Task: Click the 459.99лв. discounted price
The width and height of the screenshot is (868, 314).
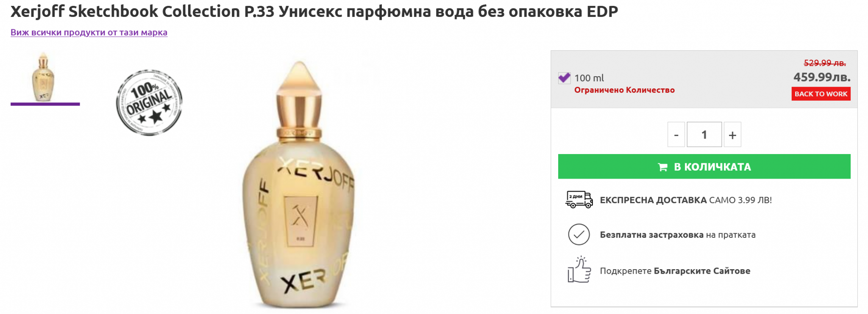Action: (822, 77)
